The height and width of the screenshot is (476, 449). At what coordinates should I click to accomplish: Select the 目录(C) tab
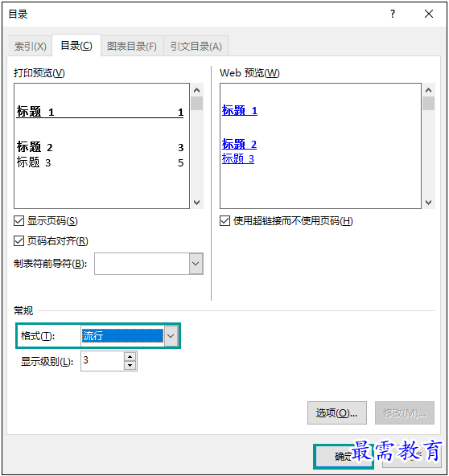point(76,46)
